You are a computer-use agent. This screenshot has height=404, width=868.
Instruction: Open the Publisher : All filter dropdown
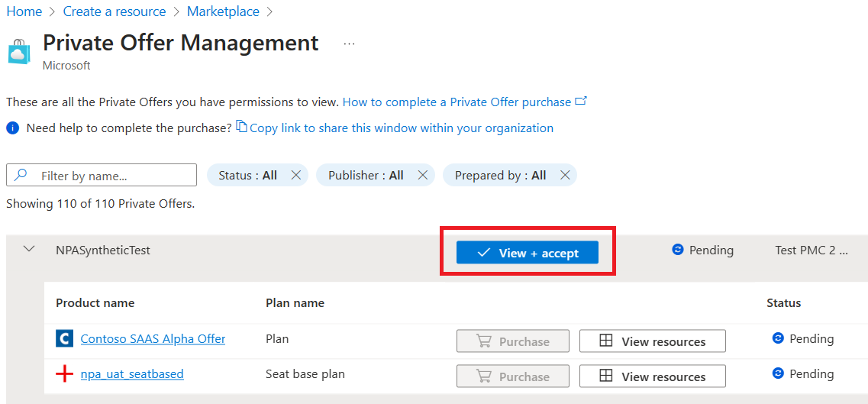pyautogui.click(x=366, y=176)
